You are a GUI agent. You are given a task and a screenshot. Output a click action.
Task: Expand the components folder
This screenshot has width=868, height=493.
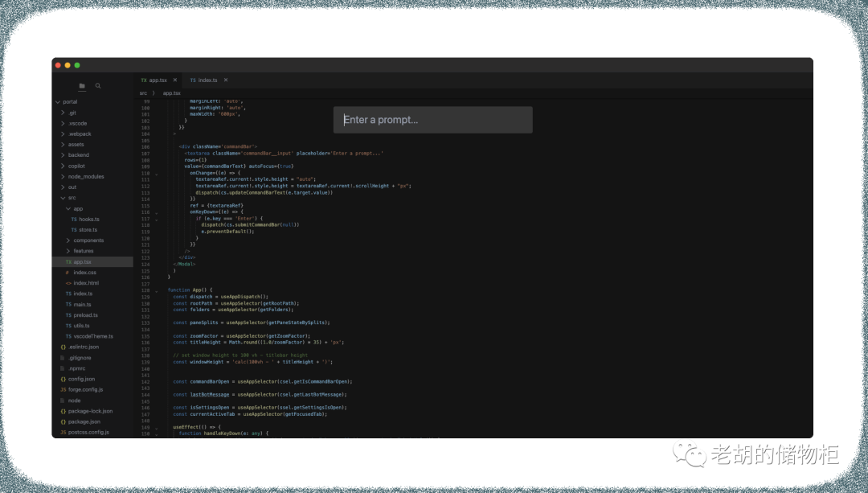68,240
